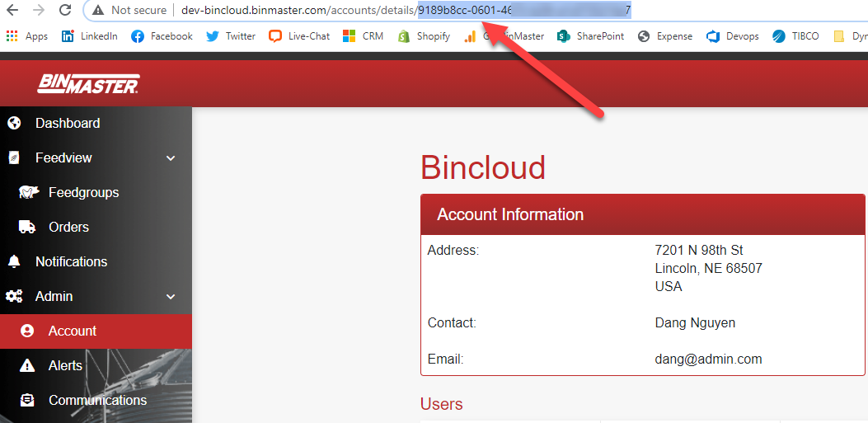Click the browser forward arrow
Screen dimensions: 868x423
pyautogui.click(x=39, y=10)
